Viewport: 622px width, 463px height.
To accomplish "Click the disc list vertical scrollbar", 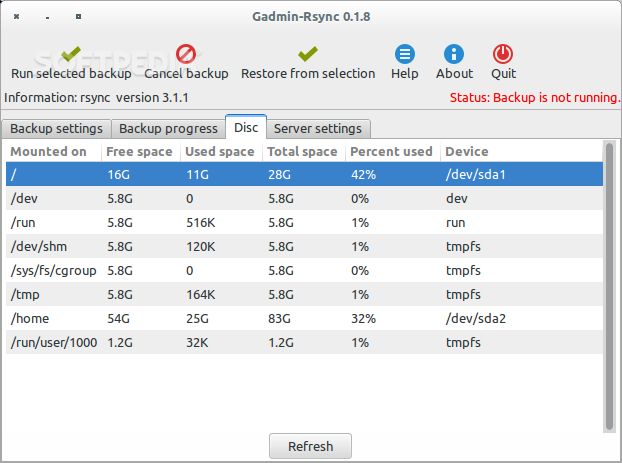I will [610, 286].
